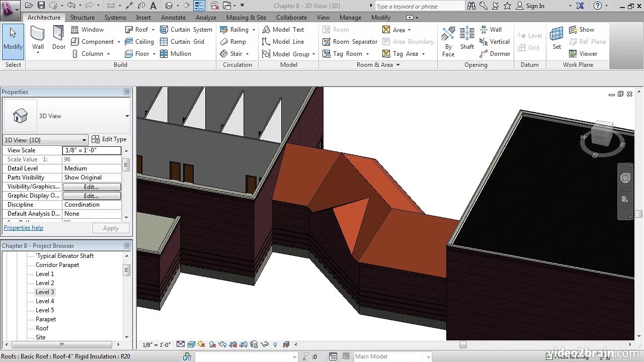Choose the Model Line tool
The image size is (644, 362).
(283, 42)
